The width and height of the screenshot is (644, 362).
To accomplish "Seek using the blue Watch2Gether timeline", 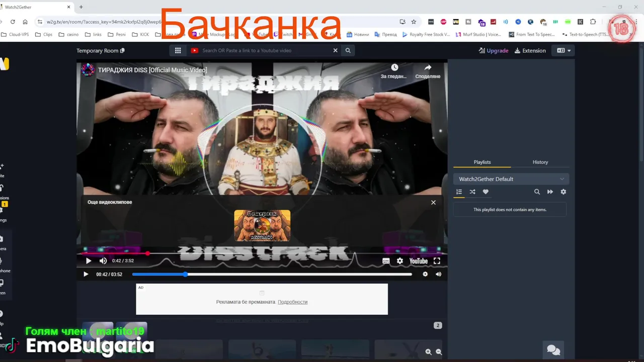I will [x=272, y=274].
